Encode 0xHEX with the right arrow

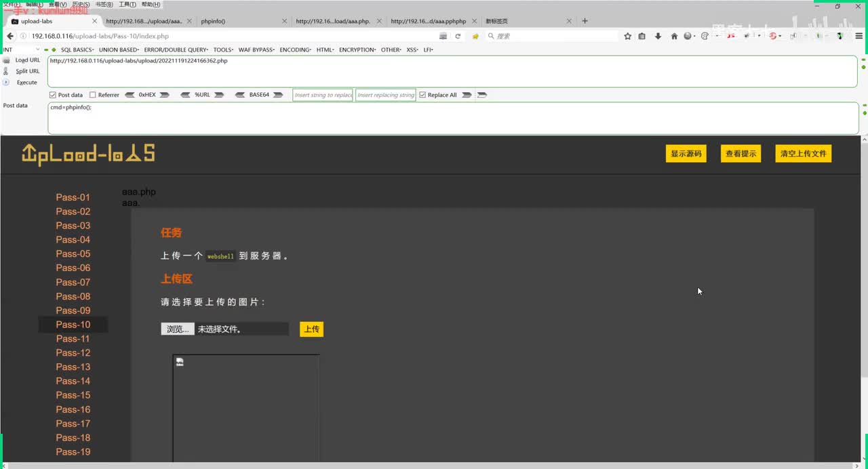coord(164,95)
